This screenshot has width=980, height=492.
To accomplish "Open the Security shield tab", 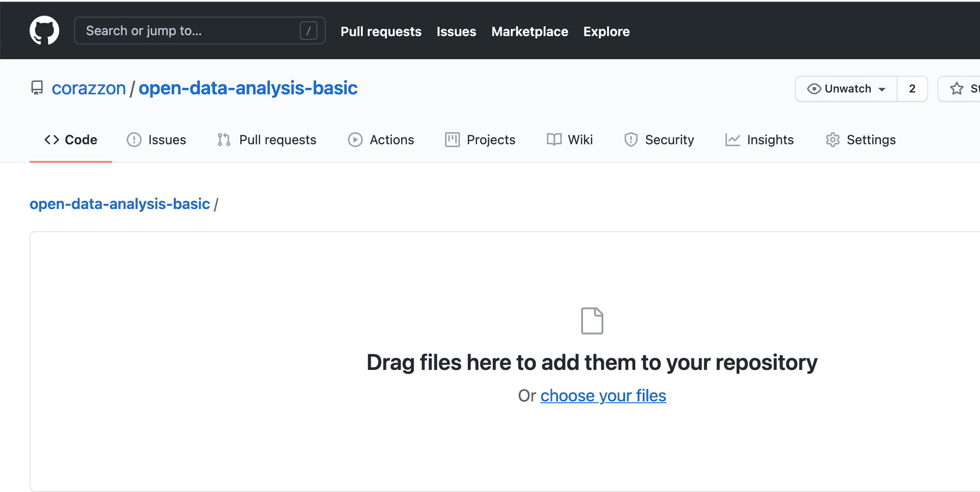I will [x=659, y=140].
